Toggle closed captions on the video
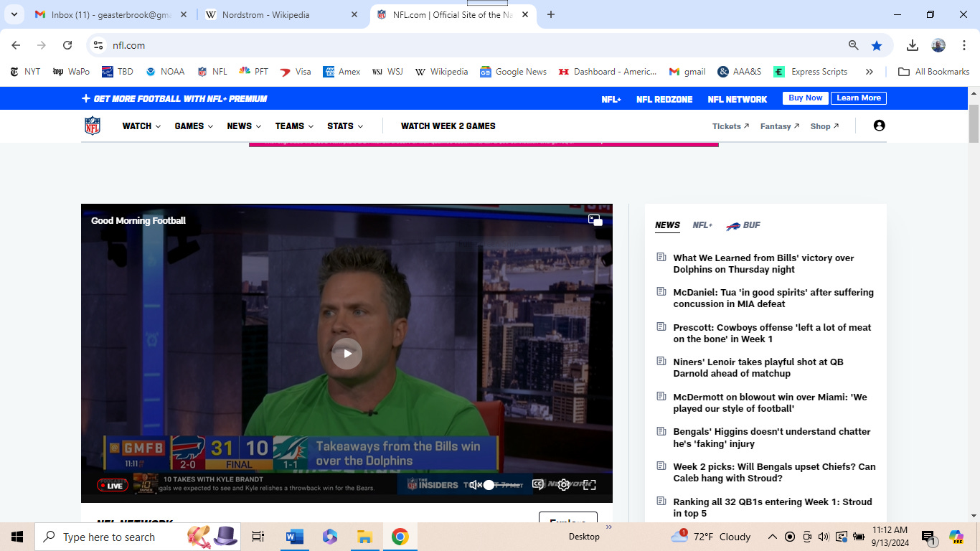Viewport: 980px width, 551px height. coord(538,485)
